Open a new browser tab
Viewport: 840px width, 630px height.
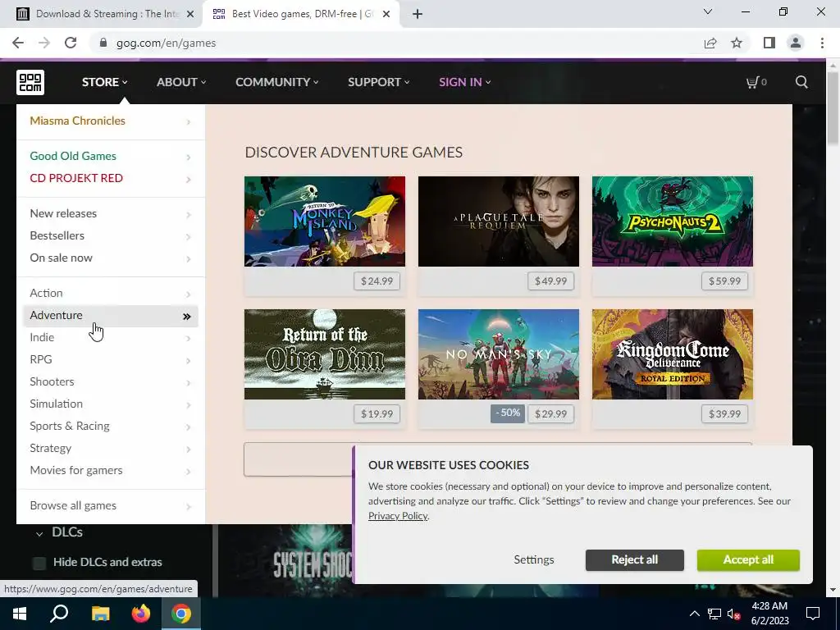click(x=418, y=14)
